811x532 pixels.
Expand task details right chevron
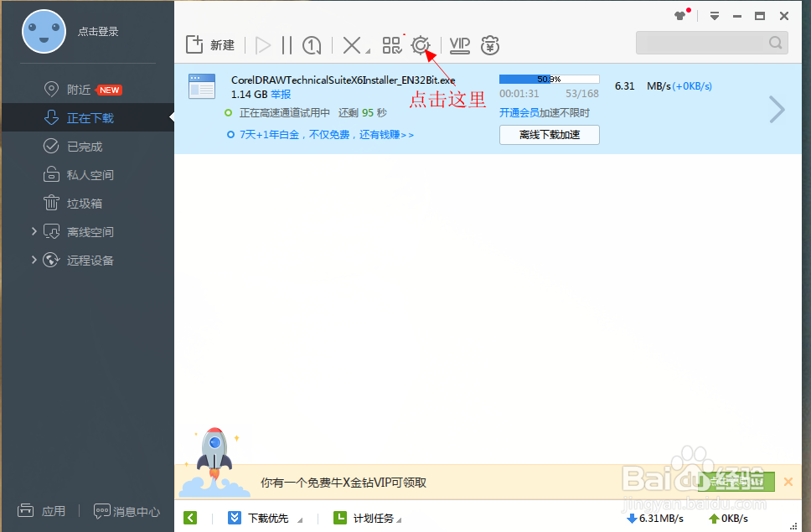click(x=777, y=109)
